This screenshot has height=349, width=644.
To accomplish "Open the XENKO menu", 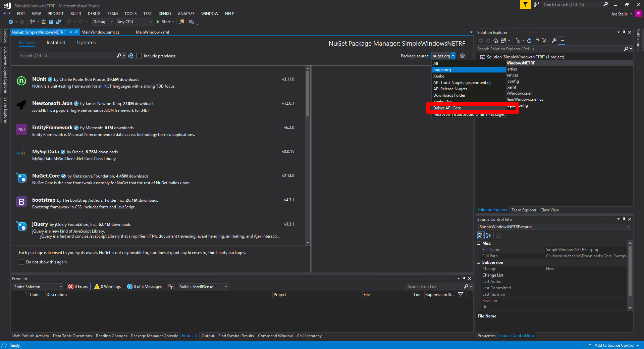I will coord(165,14).
